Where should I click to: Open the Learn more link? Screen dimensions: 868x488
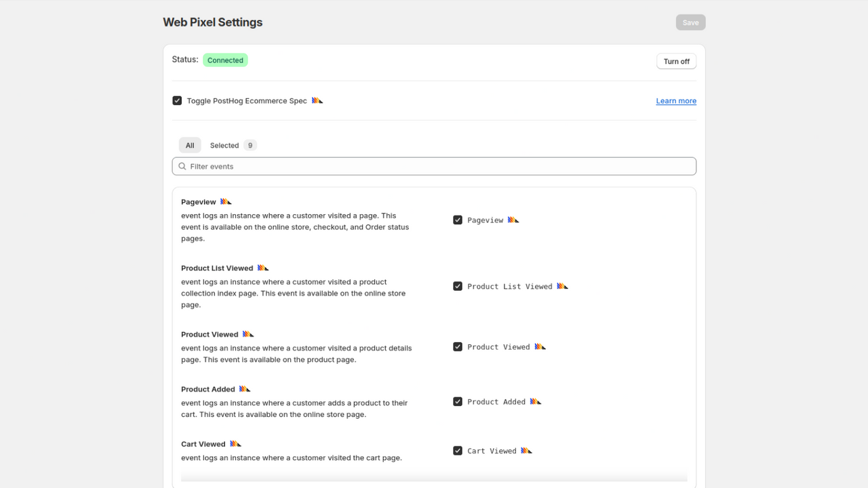pyautogui.click(x=676, y=101)
